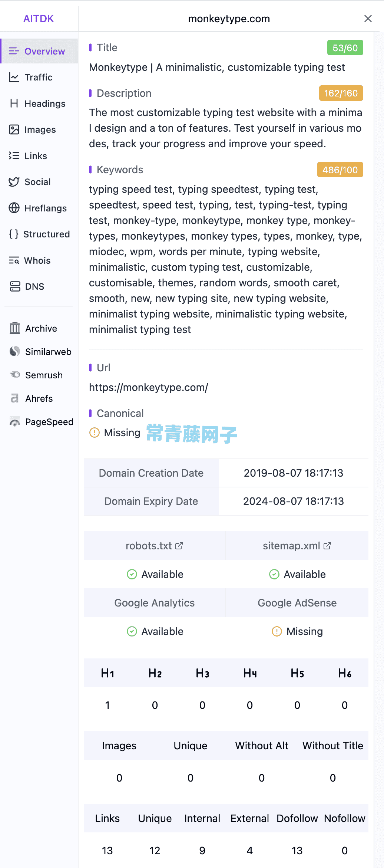Click the Headings H icon

tap(14, 103)
